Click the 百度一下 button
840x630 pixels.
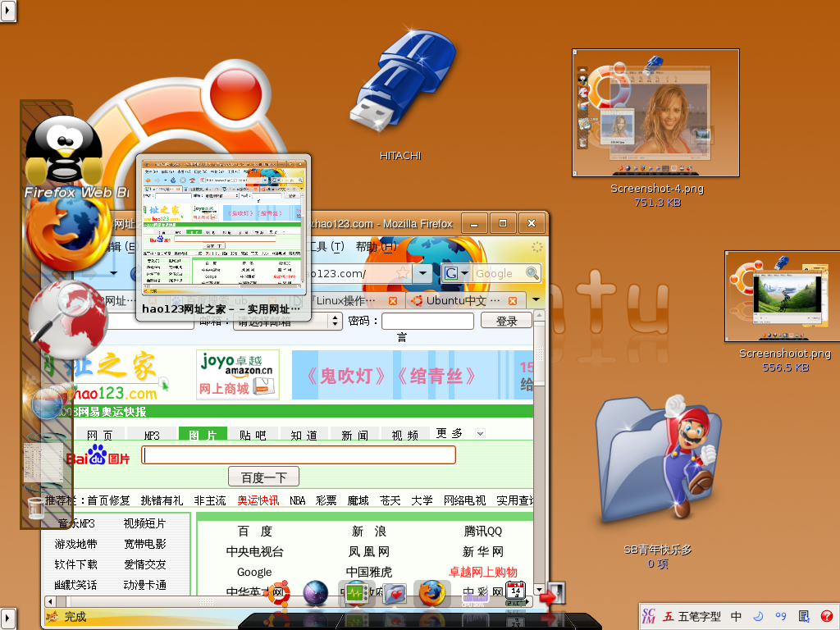click(263, 477)
